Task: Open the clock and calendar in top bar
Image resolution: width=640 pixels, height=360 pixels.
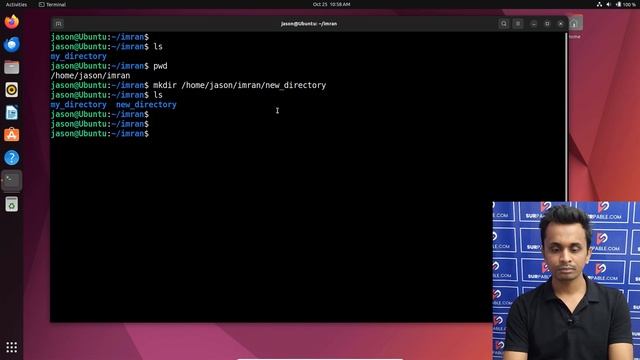Action: point(331,4)
